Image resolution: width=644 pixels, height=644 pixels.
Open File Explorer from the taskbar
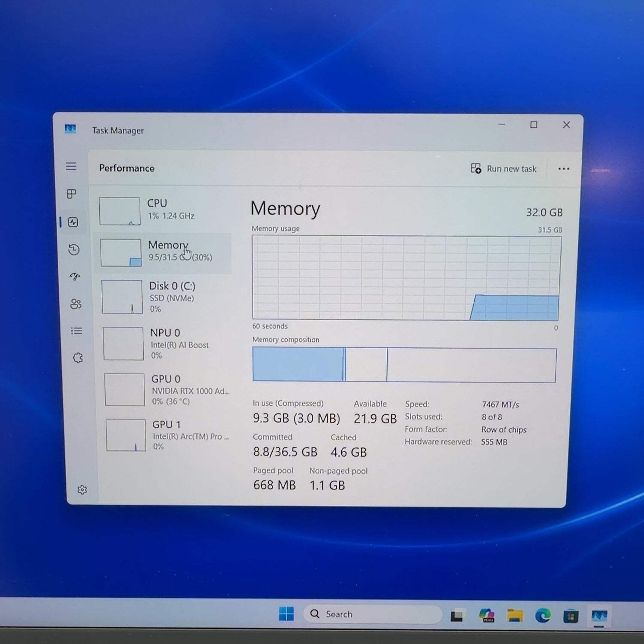click(515, 615)
